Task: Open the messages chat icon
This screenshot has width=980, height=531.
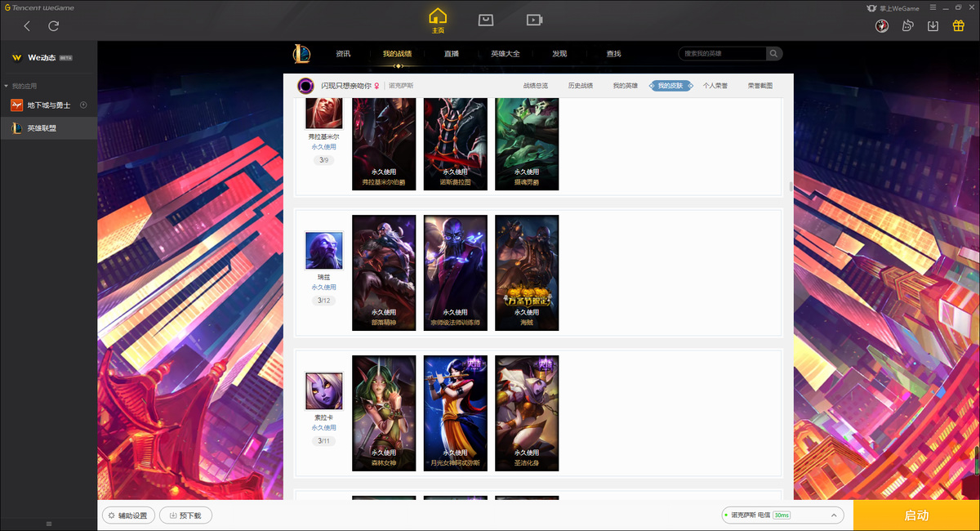Action: coord(907,26)
